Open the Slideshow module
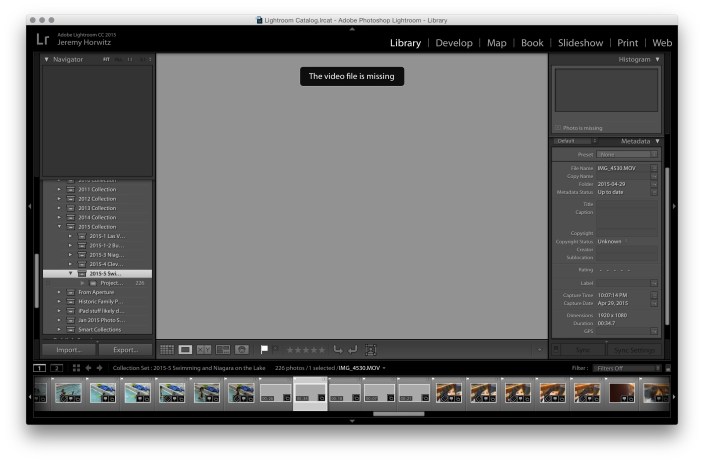 (x=580, y=43)
